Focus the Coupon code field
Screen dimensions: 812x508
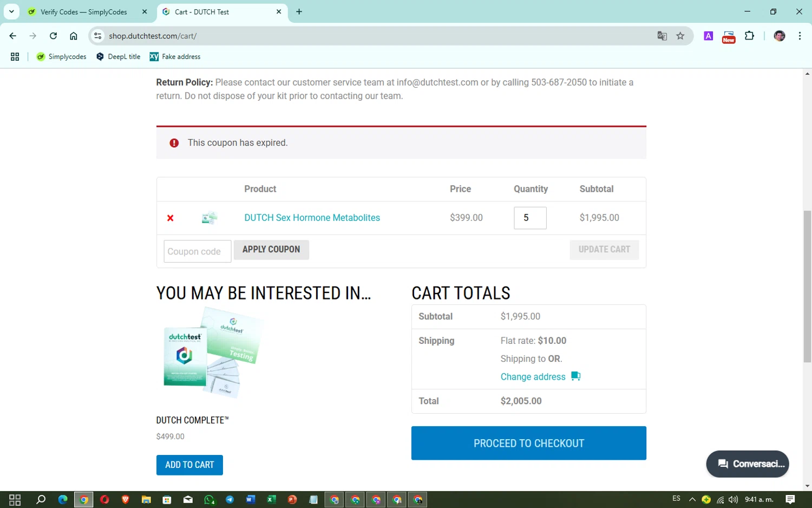(x=198, y=251)
